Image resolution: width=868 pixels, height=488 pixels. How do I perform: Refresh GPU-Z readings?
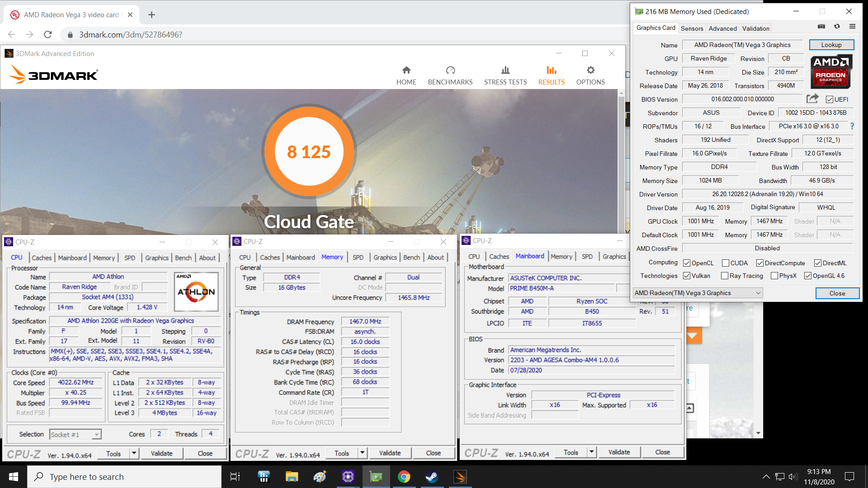coord(837,27)
